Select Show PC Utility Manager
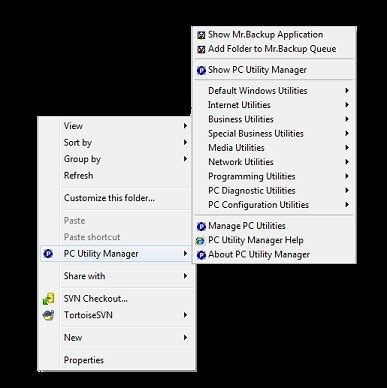The height and width of the screenshot is (388, 387). (x=274, y=70)
